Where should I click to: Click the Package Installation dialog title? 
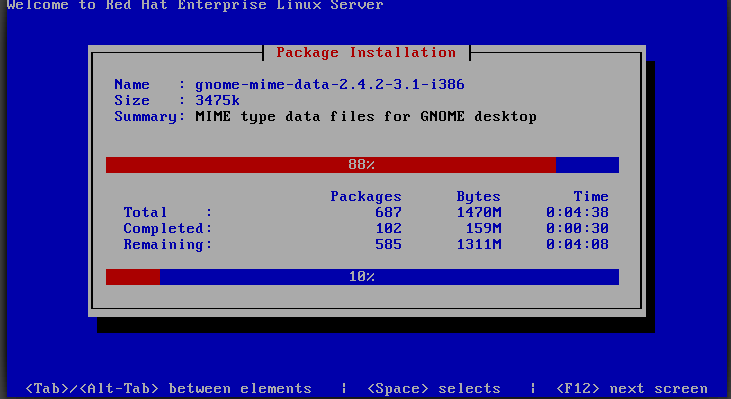click(366, 52)
